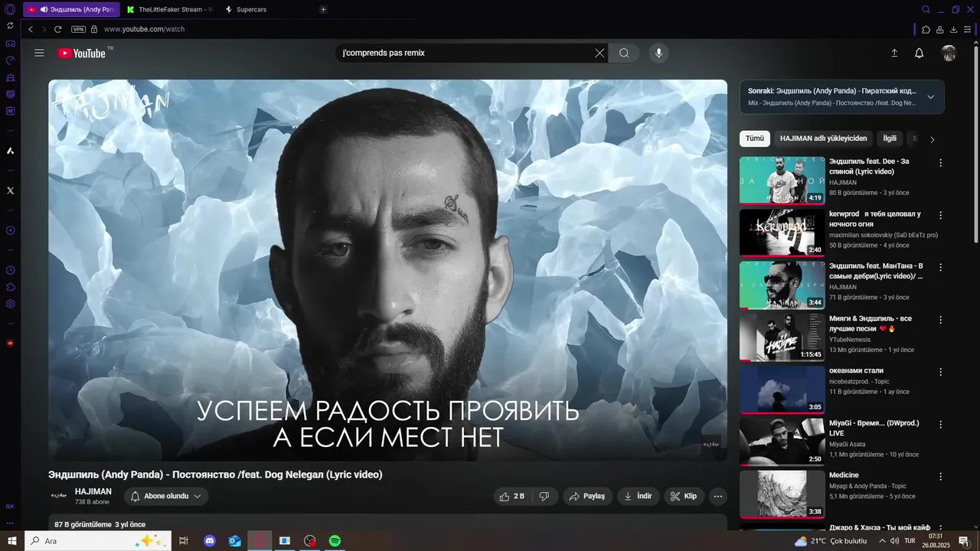Open options for океанами стали video
980x551 pixels.
point(940,372)
